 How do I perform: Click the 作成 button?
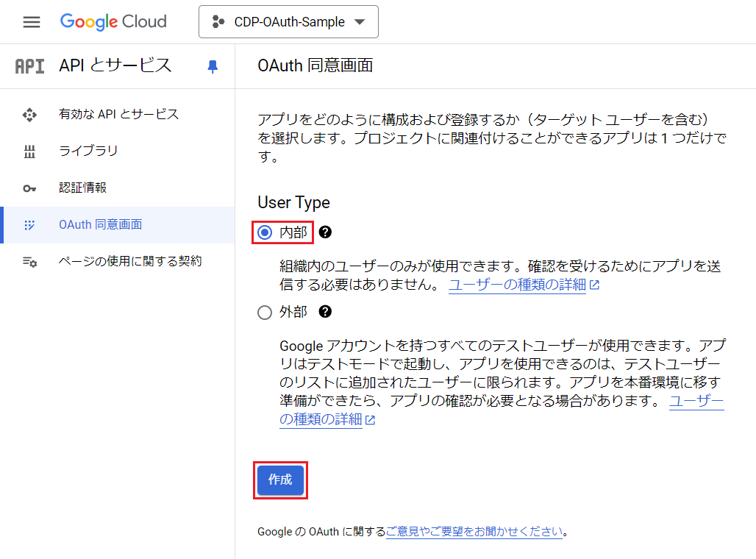pos(280,480)
